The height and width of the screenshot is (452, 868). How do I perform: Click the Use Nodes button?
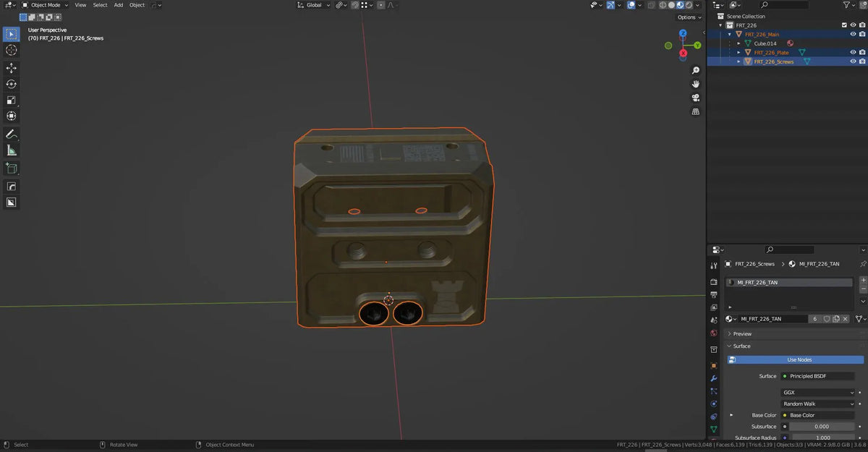point(795,359)
